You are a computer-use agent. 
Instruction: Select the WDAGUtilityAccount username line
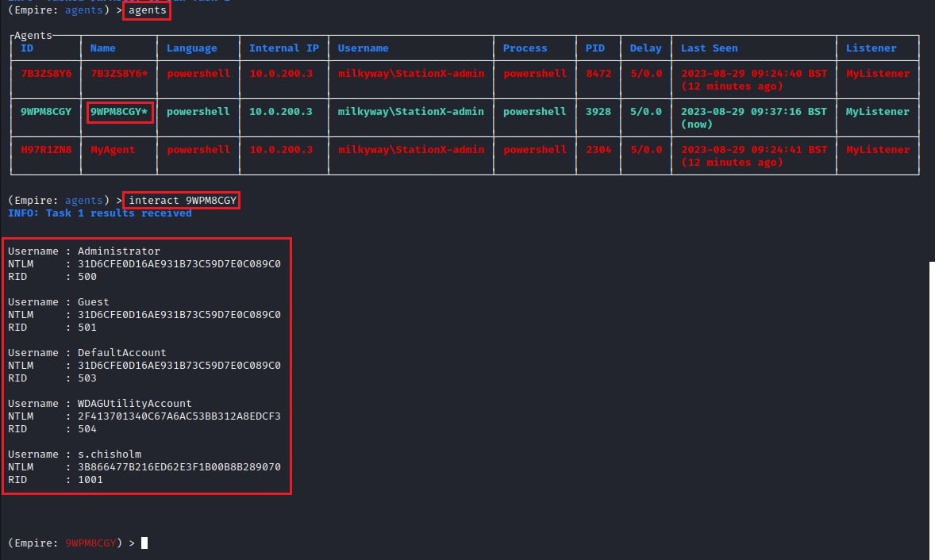click(x=99, y=403)
